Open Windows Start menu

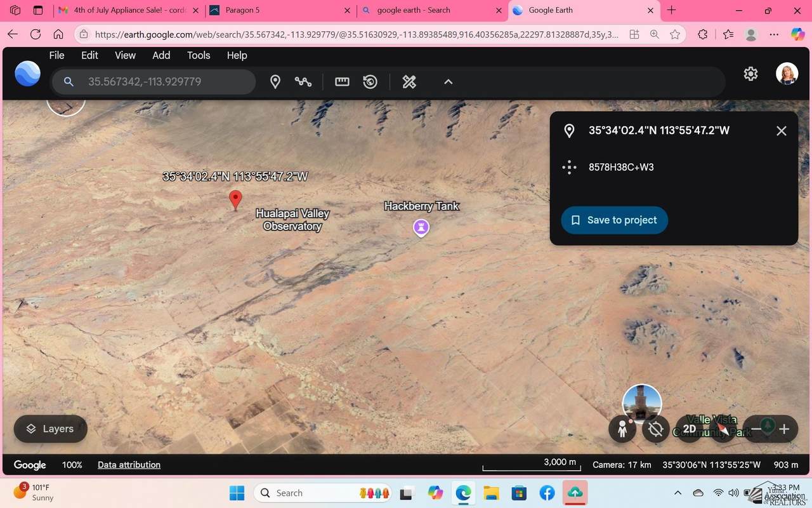[237, 493]
